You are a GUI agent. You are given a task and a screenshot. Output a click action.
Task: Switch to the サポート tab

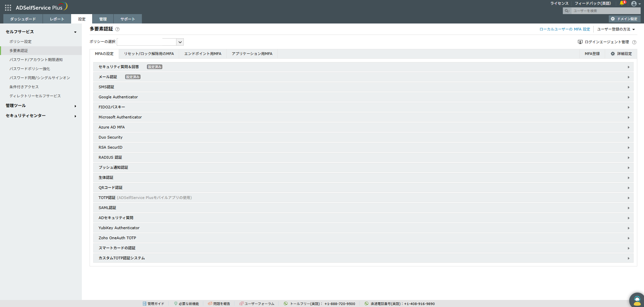click(x=127, y=19)
